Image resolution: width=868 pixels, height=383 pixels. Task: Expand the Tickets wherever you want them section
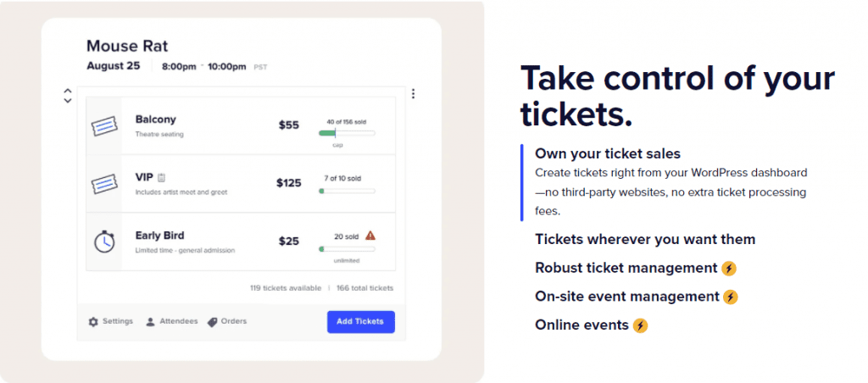click(645, 240)
